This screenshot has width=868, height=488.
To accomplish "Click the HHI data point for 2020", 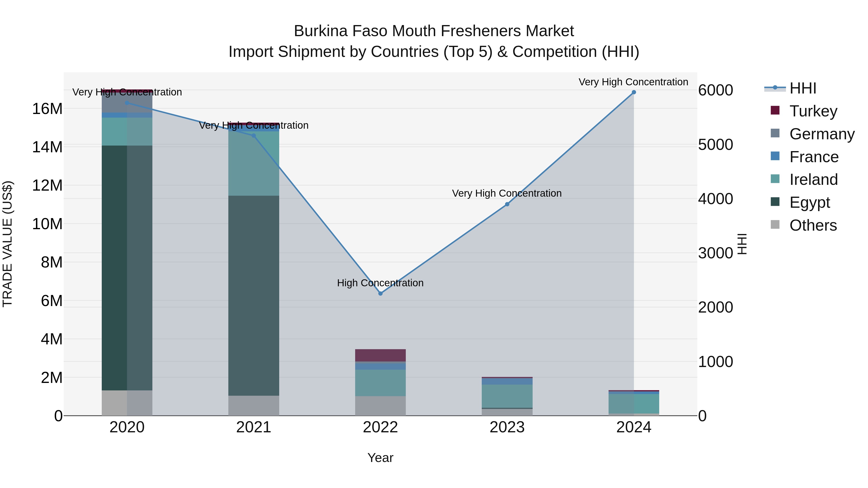I will tap(127, 103).
